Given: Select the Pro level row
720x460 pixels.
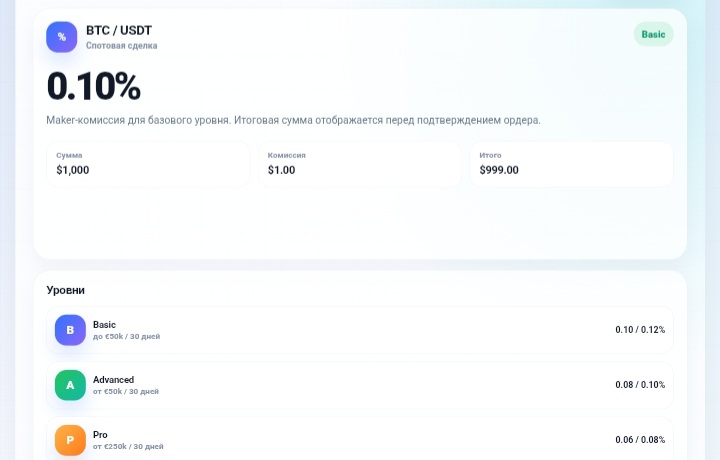Looking at the screenshot, I should pos(360,438).
